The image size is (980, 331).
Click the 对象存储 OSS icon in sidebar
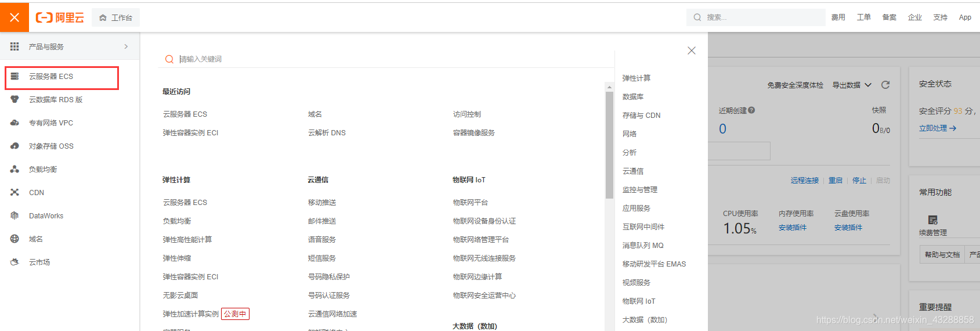[x=15, y=146]
